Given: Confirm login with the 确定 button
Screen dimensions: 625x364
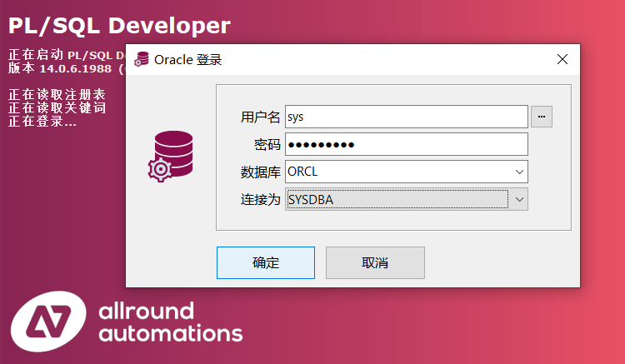Looking at the screenshot, I should (266, 263).
